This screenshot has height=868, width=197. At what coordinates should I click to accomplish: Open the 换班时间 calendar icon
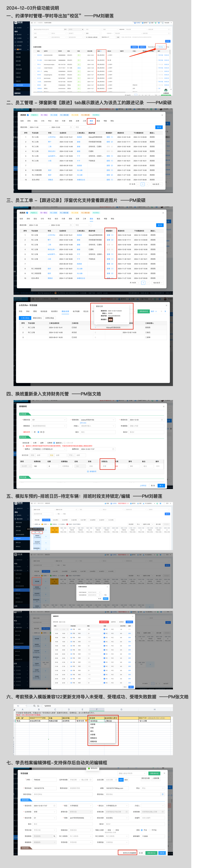(x=162, y=420)
